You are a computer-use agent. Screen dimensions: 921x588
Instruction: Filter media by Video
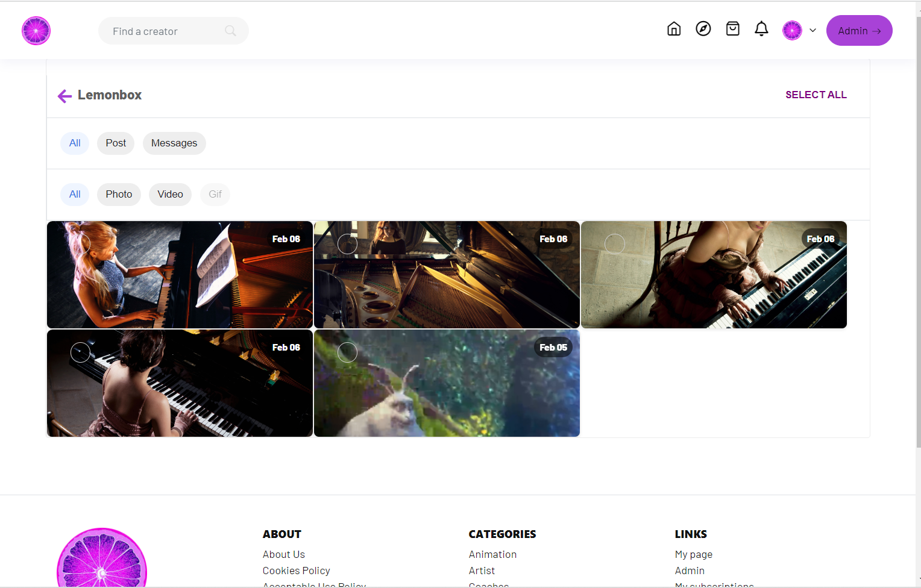(x=170, y=195)
